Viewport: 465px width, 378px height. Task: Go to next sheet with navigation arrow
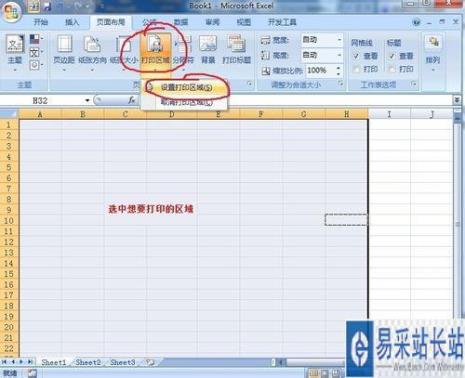click(21, 362)
